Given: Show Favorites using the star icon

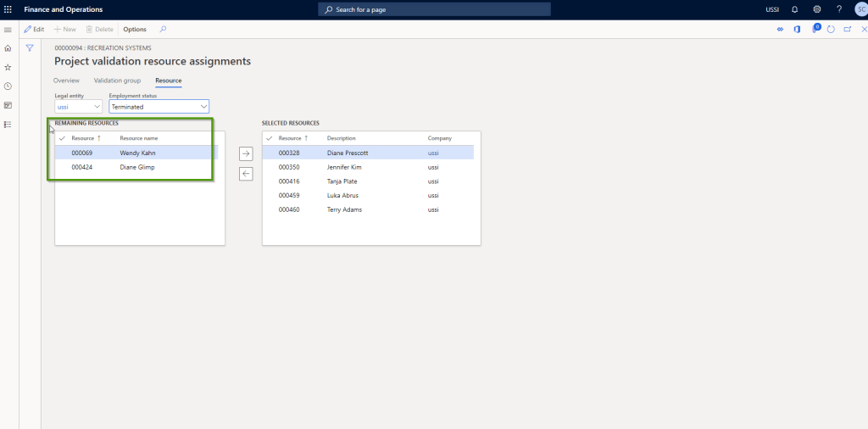Looking at the screenshot, I should pos(8,67).
